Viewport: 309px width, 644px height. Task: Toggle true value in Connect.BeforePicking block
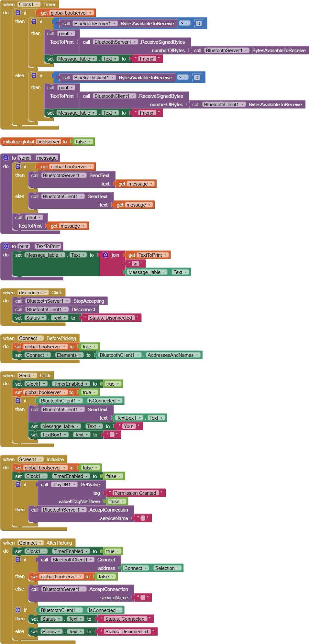(88, 346)
